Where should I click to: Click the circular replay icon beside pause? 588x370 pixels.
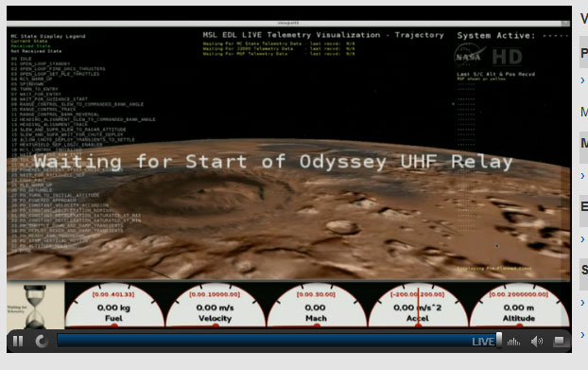coord(42,341)
